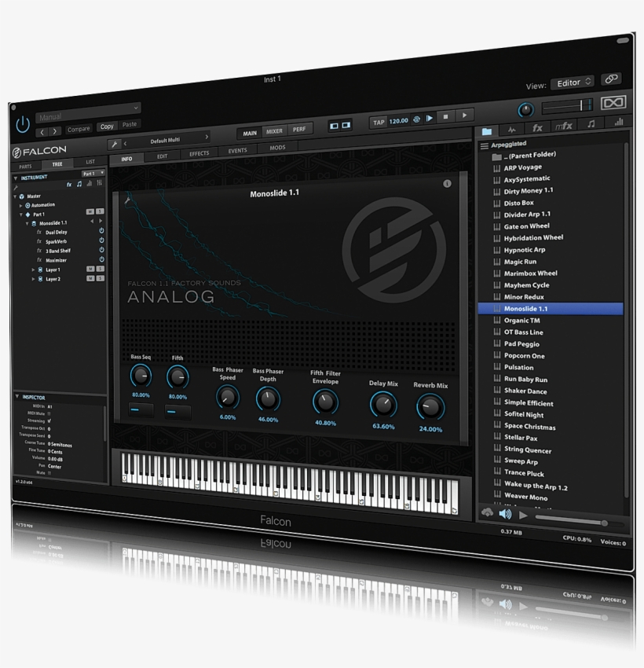Click the Reverb Mix knob
Viewport: 644px width, 668px height.
pyautogui.click(x=430, y=406)
